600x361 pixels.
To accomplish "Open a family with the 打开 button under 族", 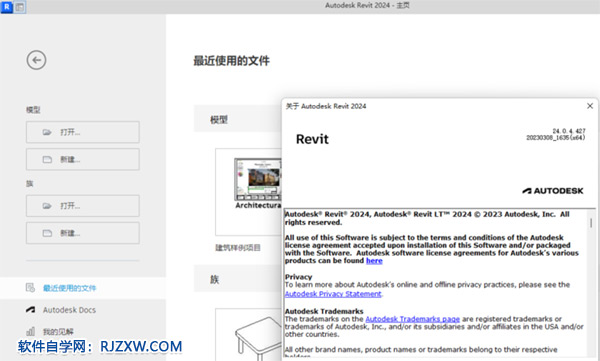I will [83, 206].
